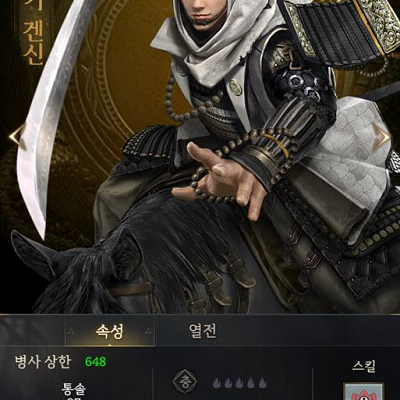Select the 통솔 stat label
This screenshot has height=400, width=400.
74,389
